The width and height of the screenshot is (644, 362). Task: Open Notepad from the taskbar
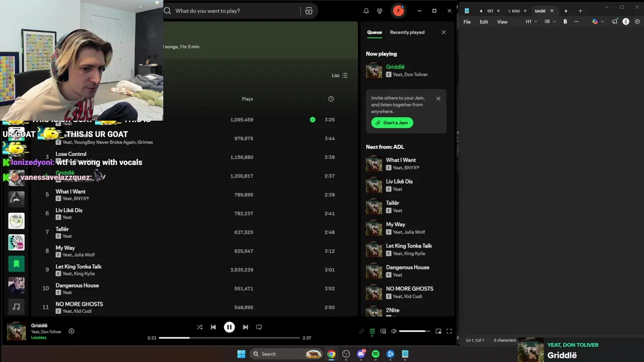pyautogui.click(x=405, y=354)
